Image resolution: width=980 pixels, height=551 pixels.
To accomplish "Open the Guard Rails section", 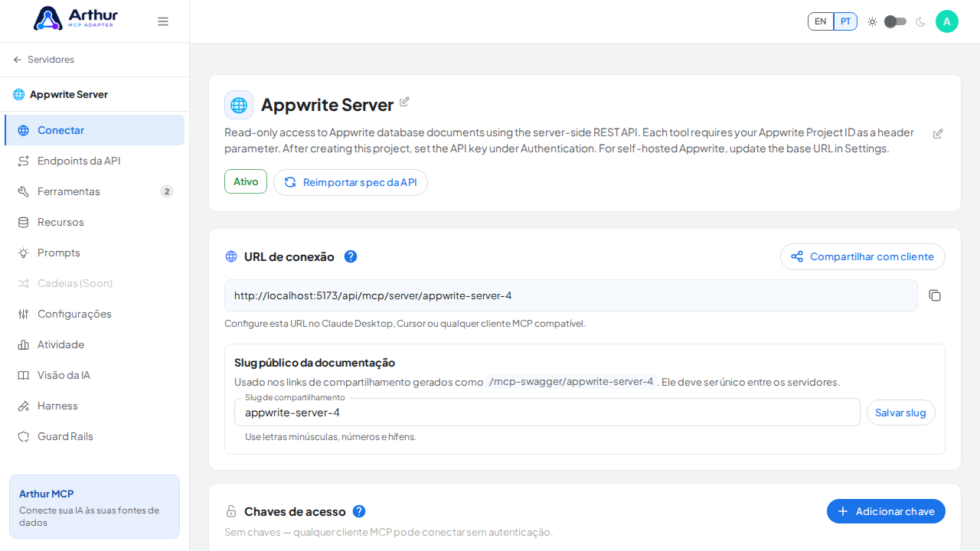I will (94, 436).
